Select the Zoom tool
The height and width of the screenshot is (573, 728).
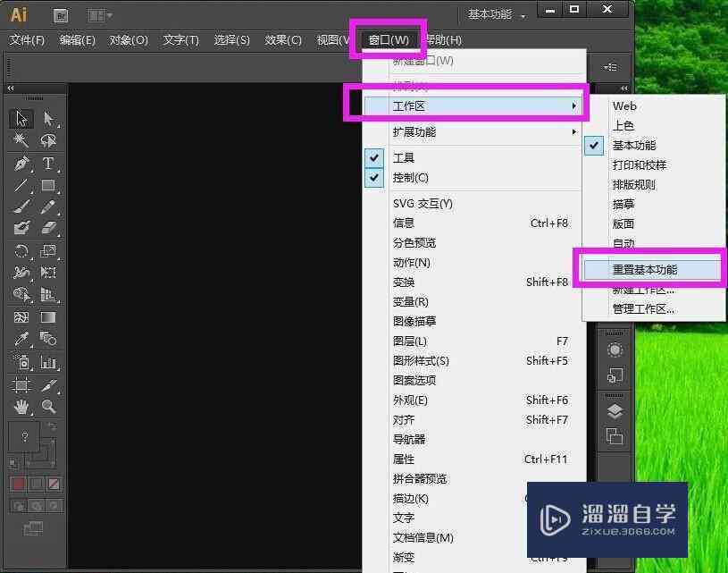(x=48, y=407)
